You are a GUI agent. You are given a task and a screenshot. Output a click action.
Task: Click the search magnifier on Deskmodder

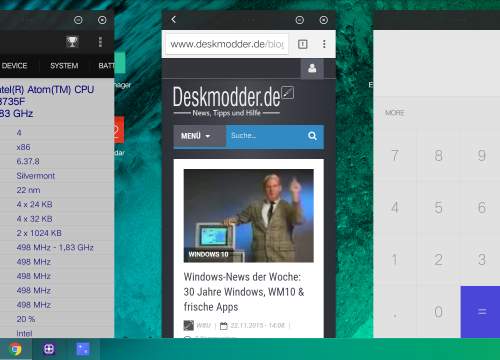[312, 136]
